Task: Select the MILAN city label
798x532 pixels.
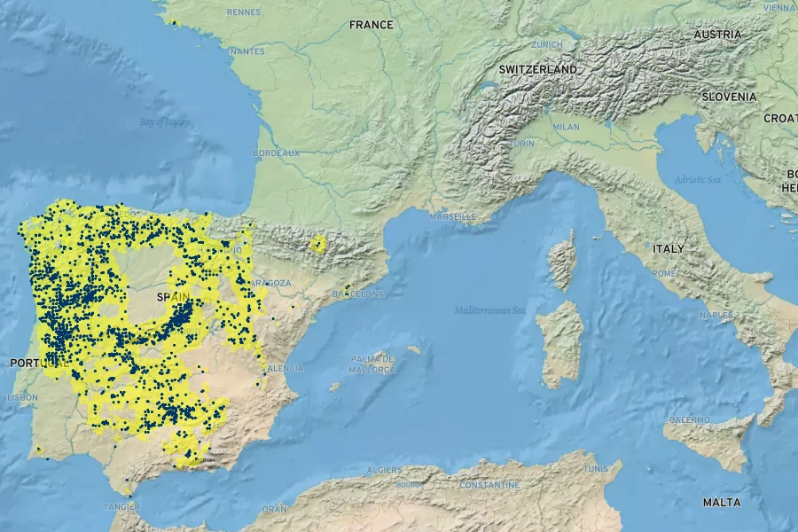Action: pyautogui.click(x=566, y=127)
